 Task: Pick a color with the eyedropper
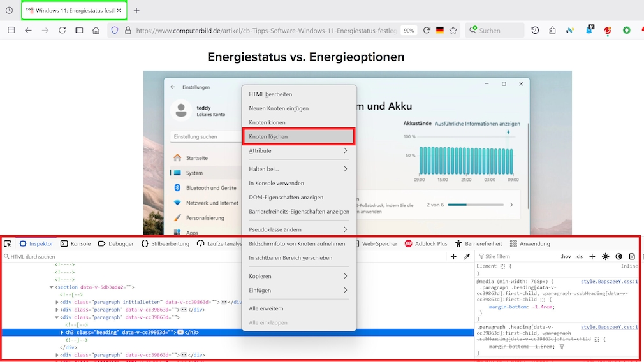[467, 256]
